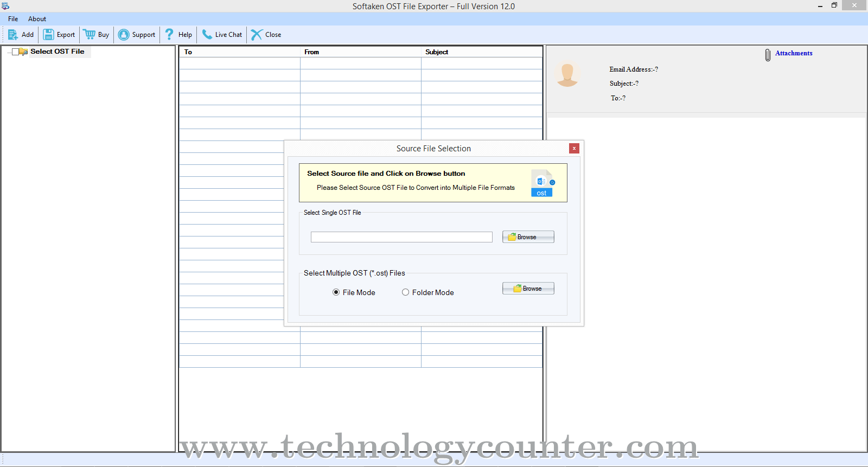868x467 pixels.
Task: Click the To column header
Action: [x=240, y=52]
